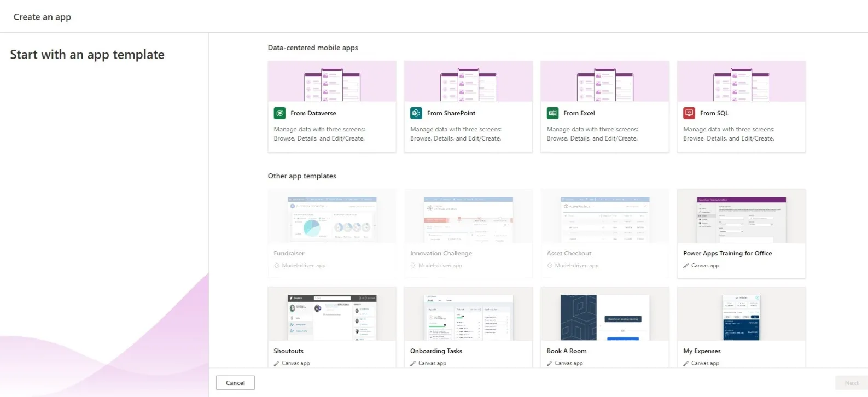This screenshot has height=397, width=868.
Task: Click the Innovation Challenge template name
Action: [x=441, y=253]
